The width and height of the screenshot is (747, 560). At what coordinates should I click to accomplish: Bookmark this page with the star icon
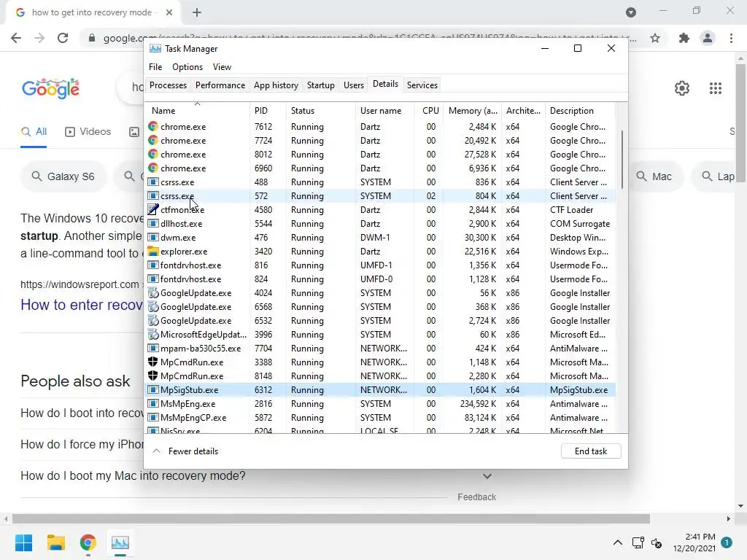tap(655, 38)
